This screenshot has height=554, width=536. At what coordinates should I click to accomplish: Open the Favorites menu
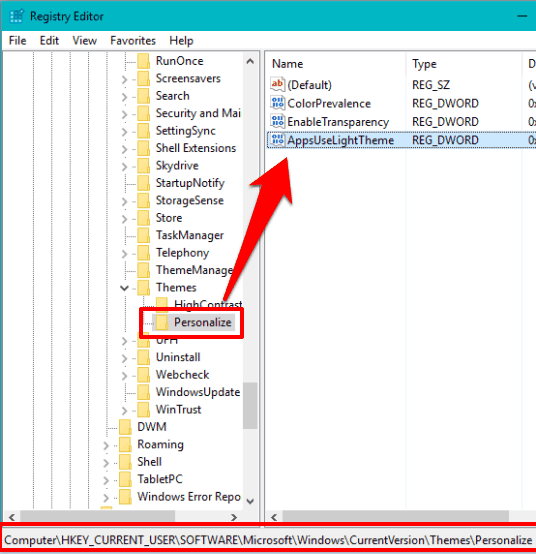pyautogui.click(x=133, y=41)
